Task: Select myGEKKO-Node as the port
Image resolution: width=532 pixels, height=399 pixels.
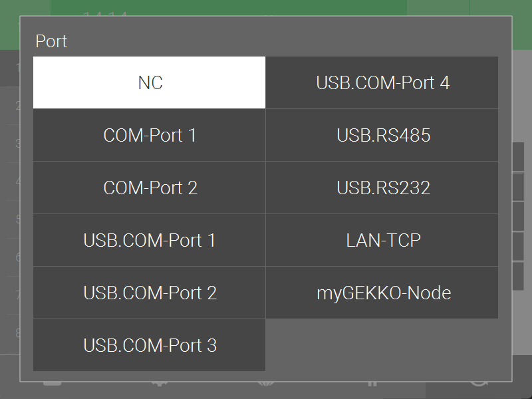Action: click(x=382, y=293)
